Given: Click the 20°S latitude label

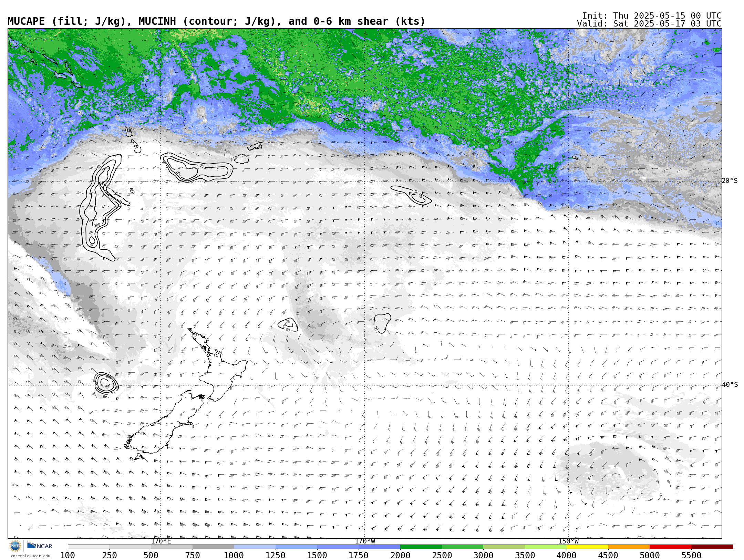Looking at the screenshot, I should tap(730, 181).
